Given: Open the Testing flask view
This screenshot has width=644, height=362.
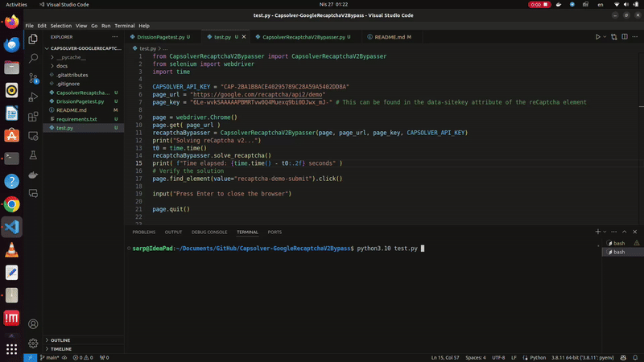Looking at the screenshot, I should pyautogui.click(x=33, y=155).
